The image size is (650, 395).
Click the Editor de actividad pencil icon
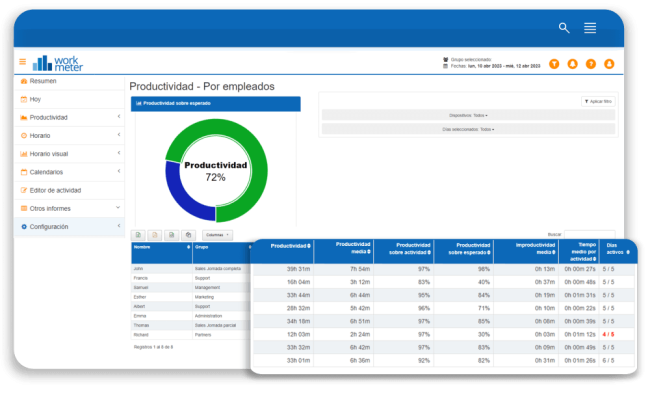click(x=24, y=191)
